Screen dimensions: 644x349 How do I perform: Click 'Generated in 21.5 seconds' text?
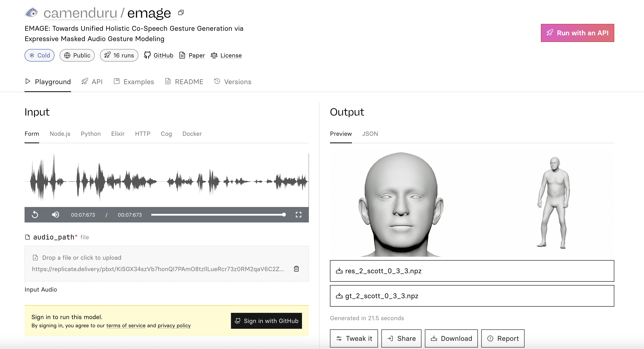click(367, 318)
